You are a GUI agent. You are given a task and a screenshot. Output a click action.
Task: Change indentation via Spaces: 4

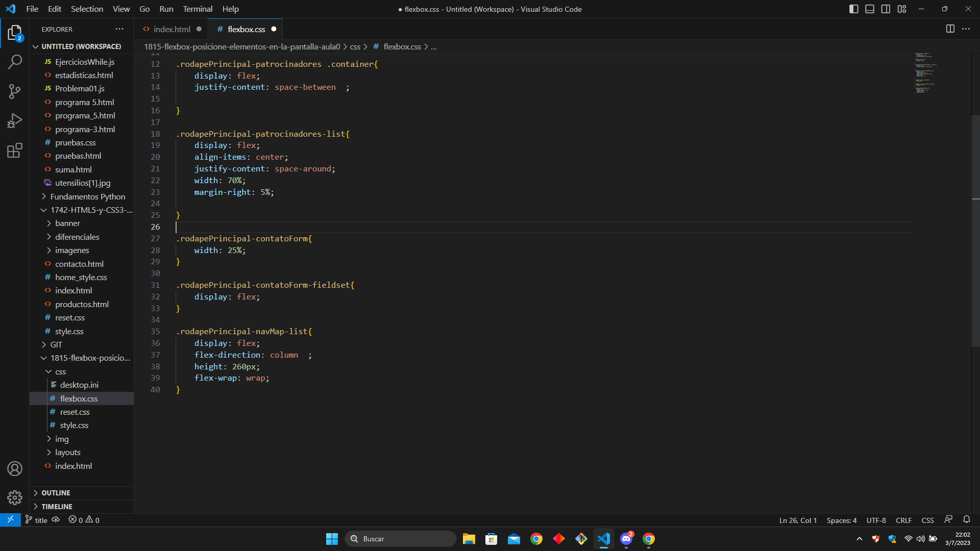pos(841,520)
